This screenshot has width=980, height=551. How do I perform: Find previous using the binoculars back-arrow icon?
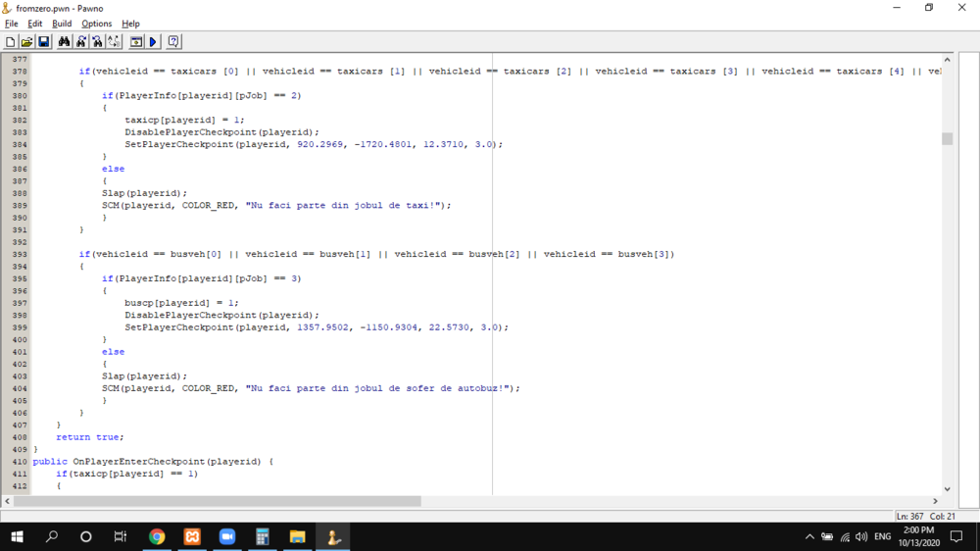(97, 42)
